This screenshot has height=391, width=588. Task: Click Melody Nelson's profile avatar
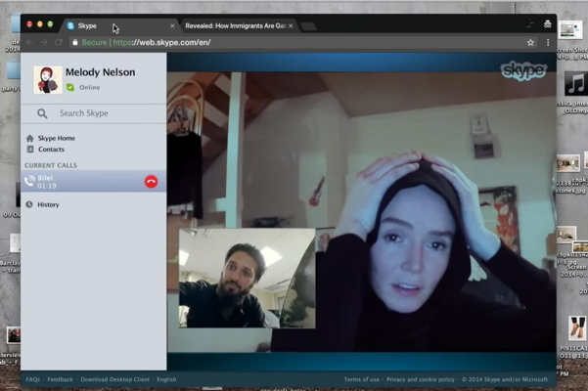click(x=47, y=79)
